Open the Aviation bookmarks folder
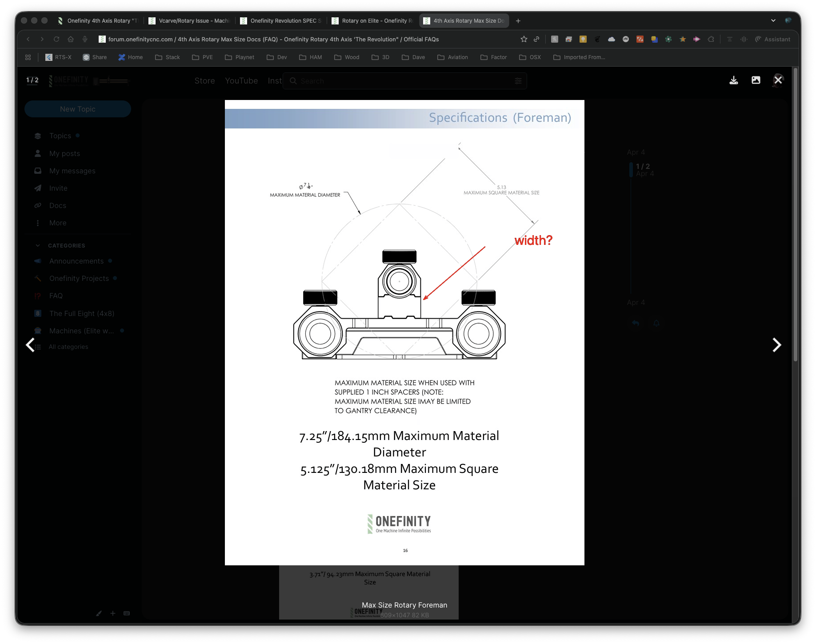Image resolution: width=816 pixels, height=644 pixels. tap(452, 57)
